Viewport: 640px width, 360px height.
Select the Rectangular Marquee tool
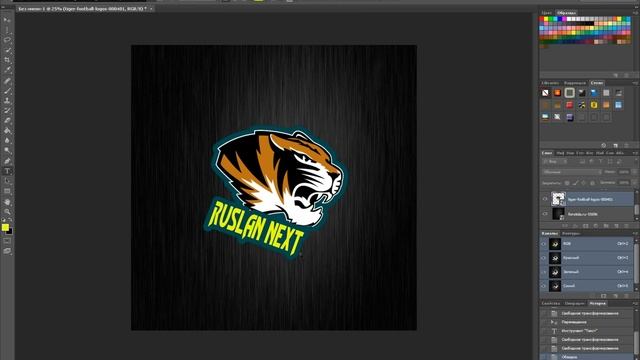pyautogui.click(x=7, y=30)
